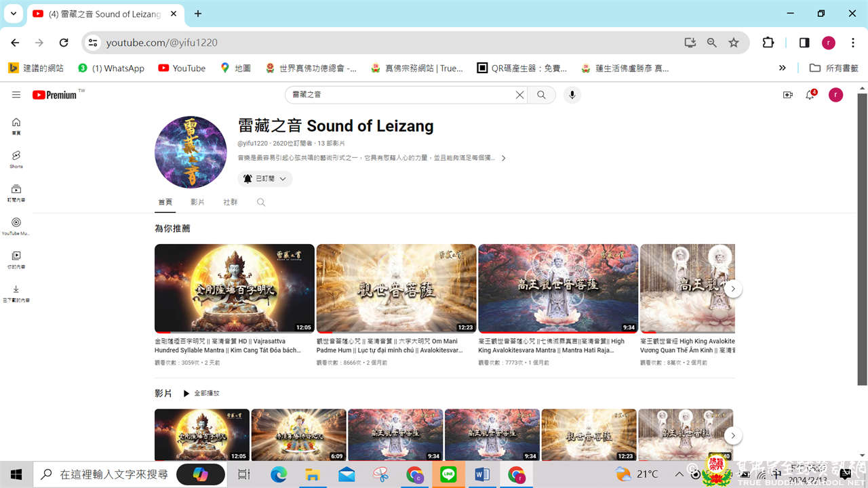The image size is (868, 488).
Task: Open the YouTube bookmark in bookmarks bar
Action: [182, 68]
